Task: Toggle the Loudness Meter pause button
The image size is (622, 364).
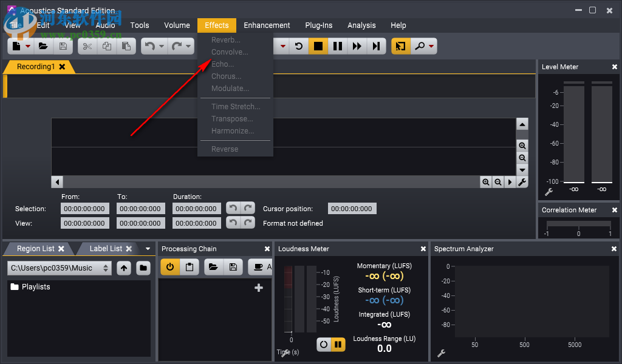Action: (338, 345)
